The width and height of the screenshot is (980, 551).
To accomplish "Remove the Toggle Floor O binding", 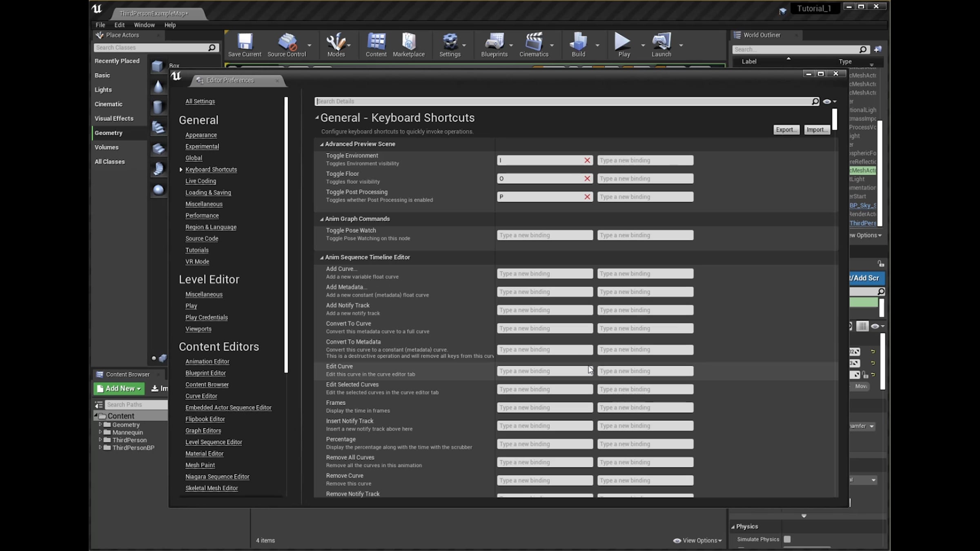I will pos(587,178).
